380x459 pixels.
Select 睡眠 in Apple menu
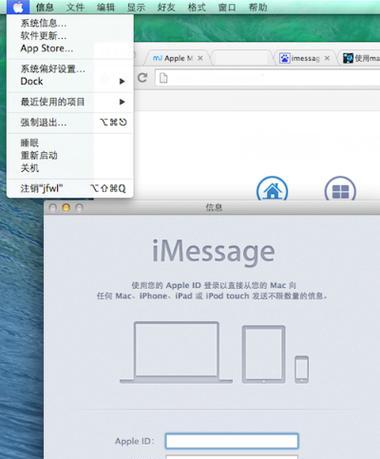(x=70, y=143)
